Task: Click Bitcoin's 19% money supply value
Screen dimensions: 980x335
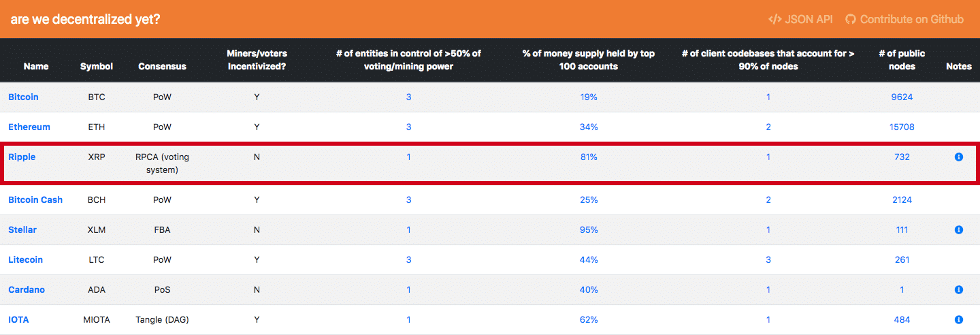Action: tap(589, 97)
